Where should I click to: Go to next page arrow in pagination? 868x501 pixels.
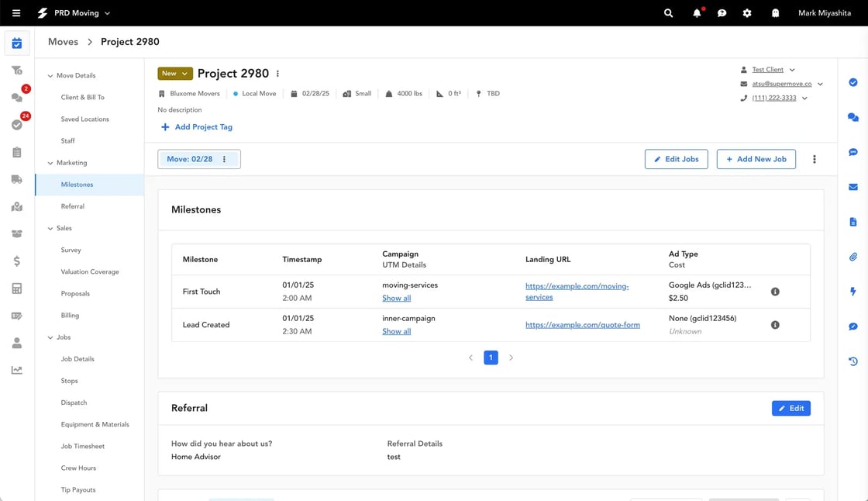click(x=511, y=358)
